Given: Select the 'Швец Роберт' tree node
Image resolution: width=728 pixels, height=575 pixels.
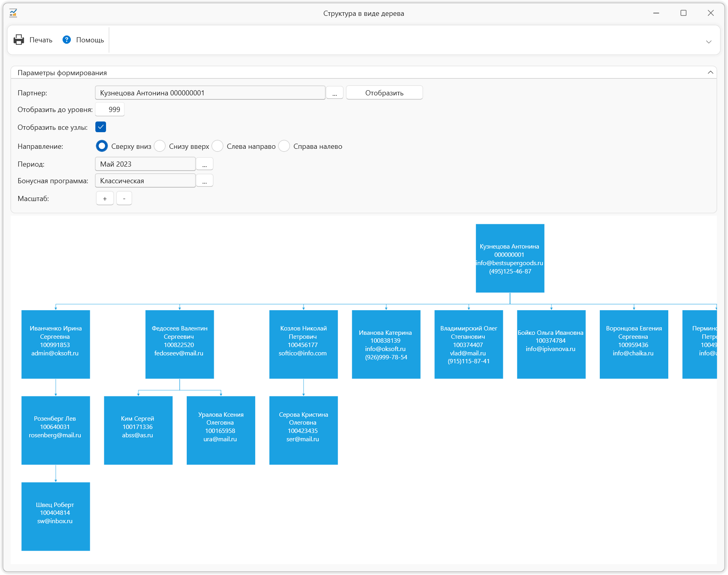Looking at the screenshot, I should [55, 516].
